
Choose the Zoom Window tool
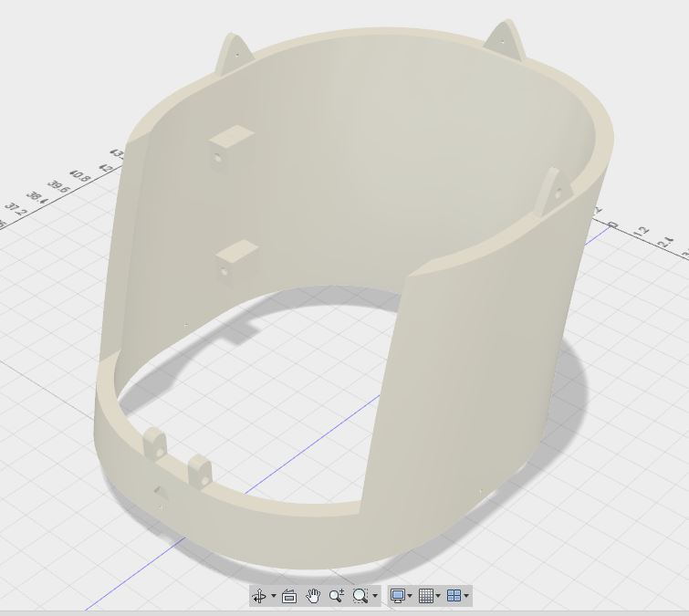click(x=360, y=596)
